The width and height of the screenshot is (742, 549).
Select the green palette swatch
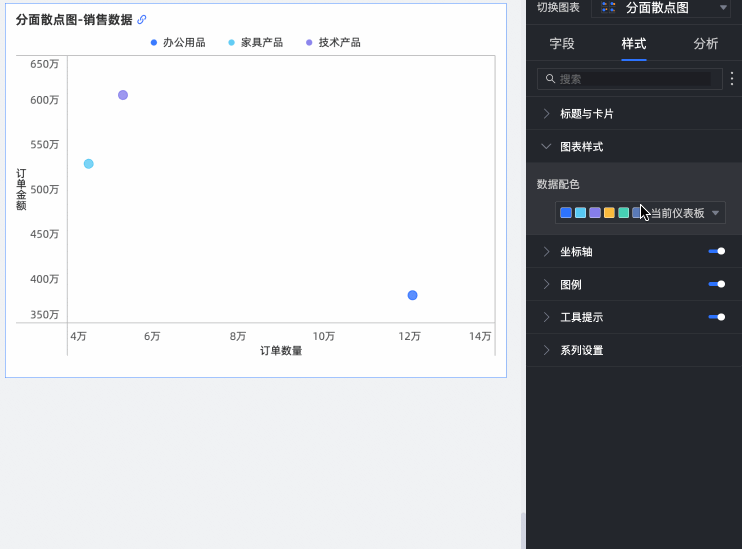point(624,213)
